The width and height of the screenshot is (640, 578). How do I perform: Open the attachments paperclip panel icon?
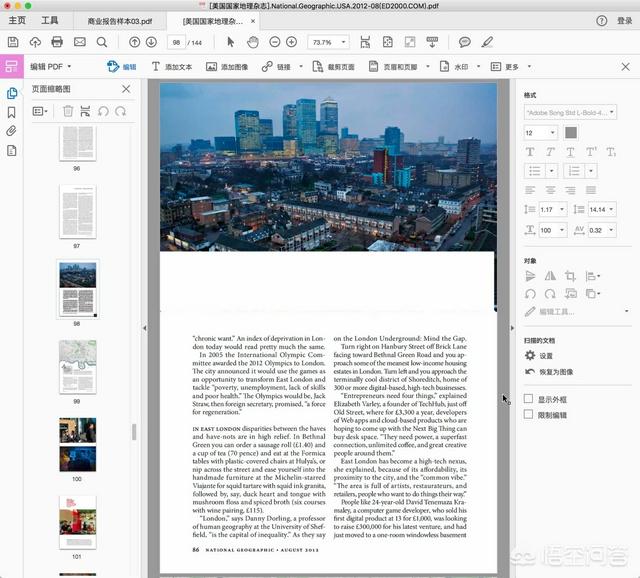[12, 131]
